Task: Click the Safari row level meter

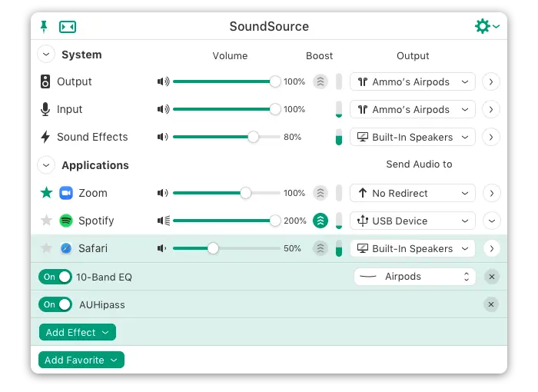Action: coord(339,248)
